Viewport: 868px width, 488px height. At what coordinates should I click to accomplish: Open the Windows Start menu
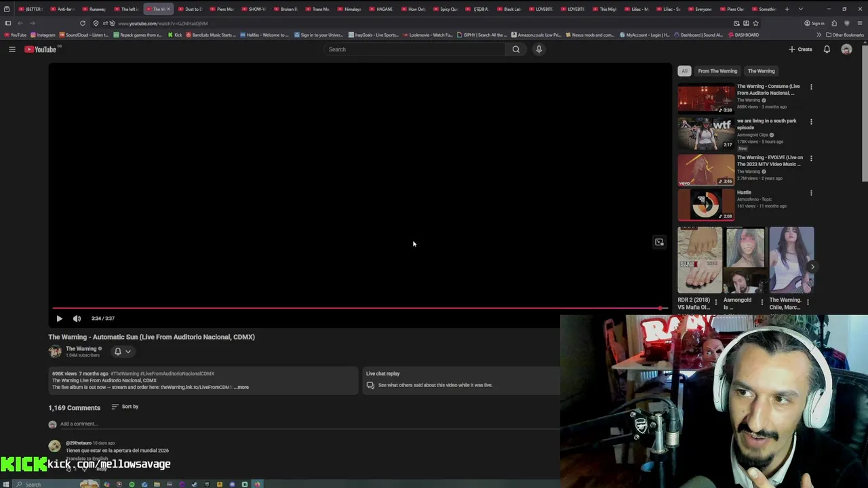pyautogui.click(x=6, y=484)
